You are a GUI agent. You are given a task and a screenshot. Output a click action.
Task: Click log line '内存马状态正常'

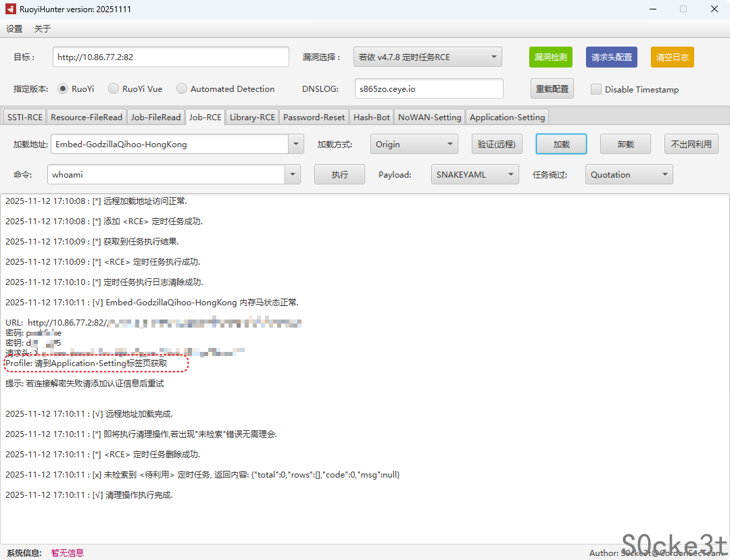tap(152, 303)
